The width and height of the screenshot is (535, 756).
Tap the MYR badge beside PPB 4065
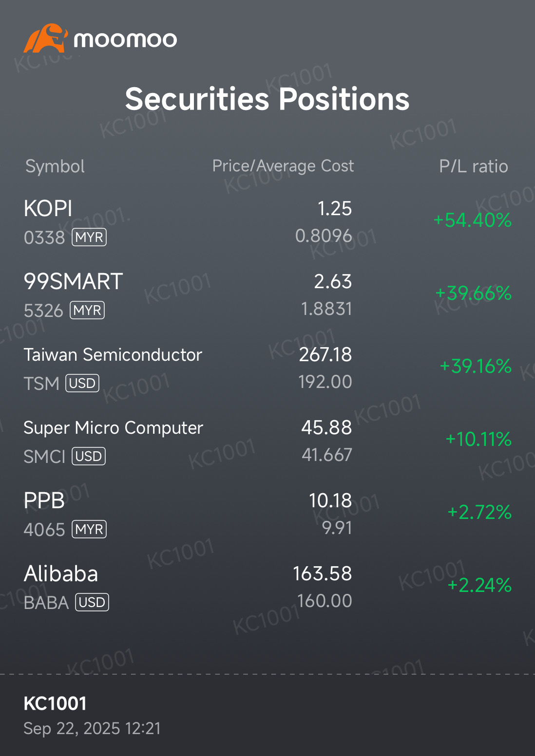point(89,530)
